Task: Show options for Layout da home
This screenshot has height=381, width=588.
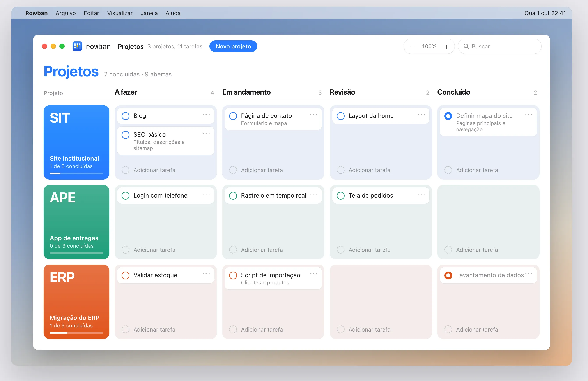Action: 421,114
